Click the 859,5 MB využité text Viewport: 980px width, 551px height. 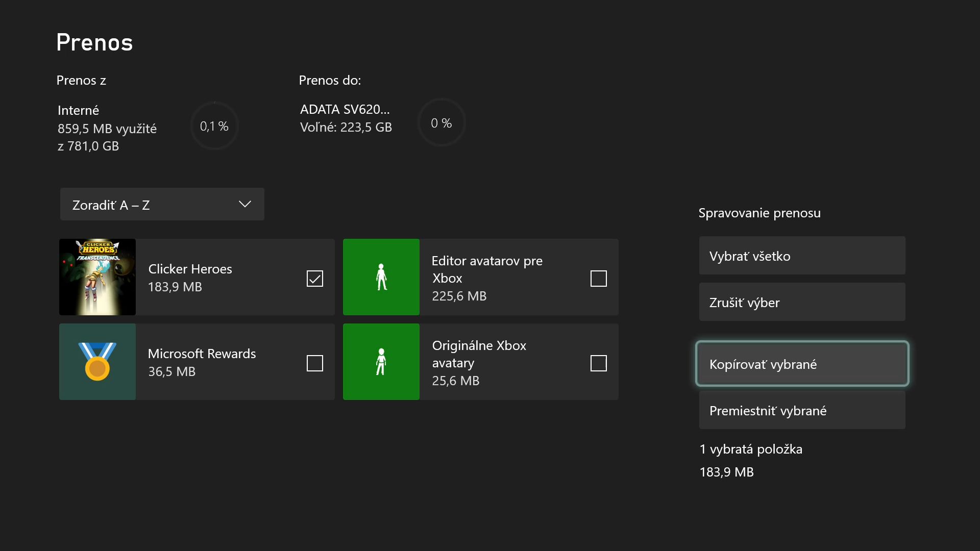pyautogui.click(x=107, y=129)
